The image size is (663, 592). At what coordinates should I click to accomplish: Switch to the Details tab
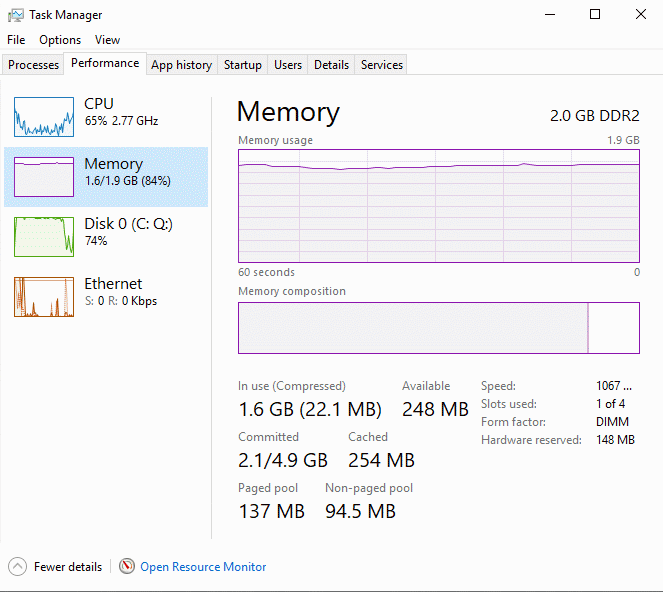[331, 65]
